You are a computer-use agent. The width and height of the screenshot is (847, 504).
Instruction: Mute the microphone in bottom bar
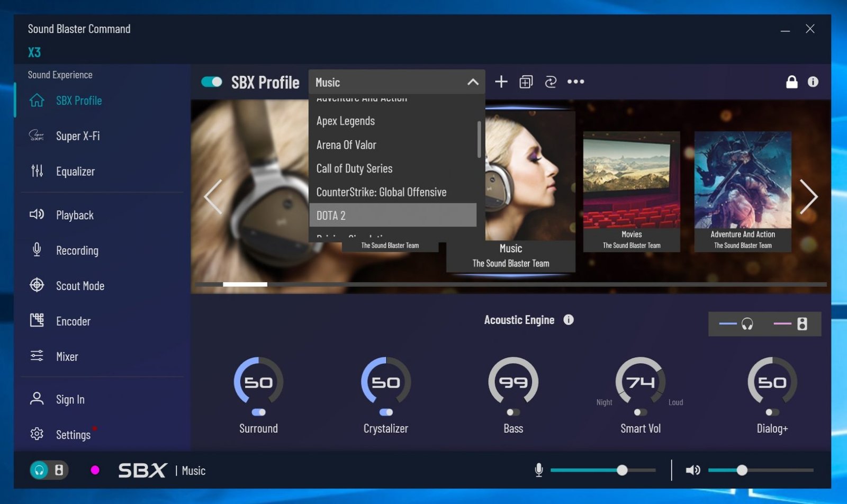539,470
